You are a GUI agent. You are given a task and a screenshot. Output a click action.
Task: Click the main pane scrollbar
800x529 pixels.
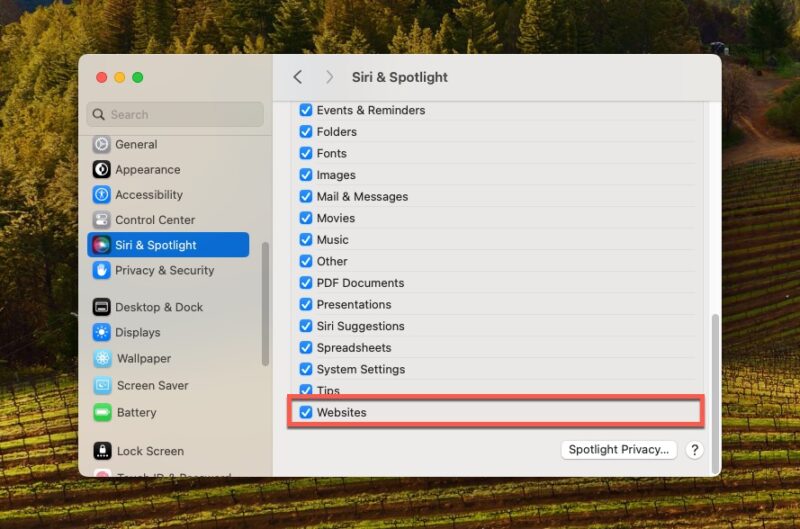tap(715, 394)
